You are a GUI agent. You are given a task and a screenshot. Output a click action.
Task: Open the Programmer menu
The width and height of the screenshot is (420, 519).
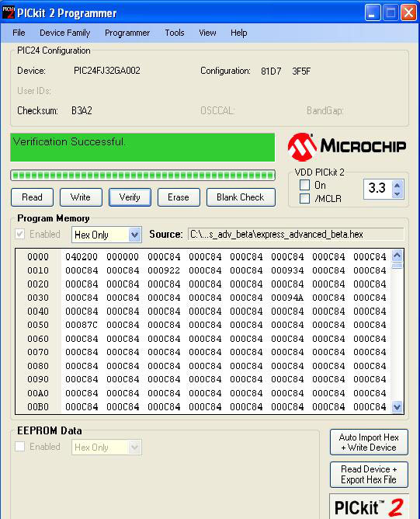pyautogui.click(x=127, y=33)
